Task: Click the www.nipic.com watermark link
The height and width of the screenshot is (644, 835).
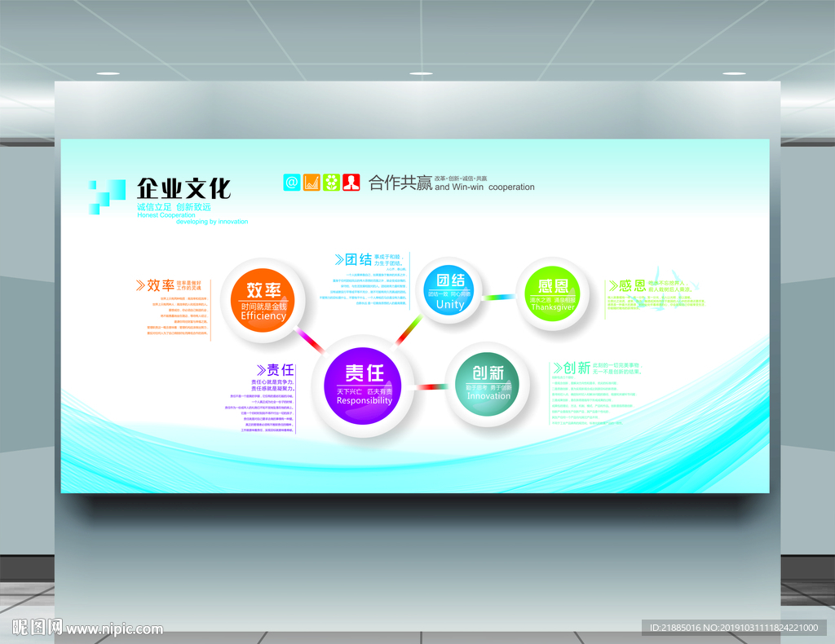Action: (114, 629)
